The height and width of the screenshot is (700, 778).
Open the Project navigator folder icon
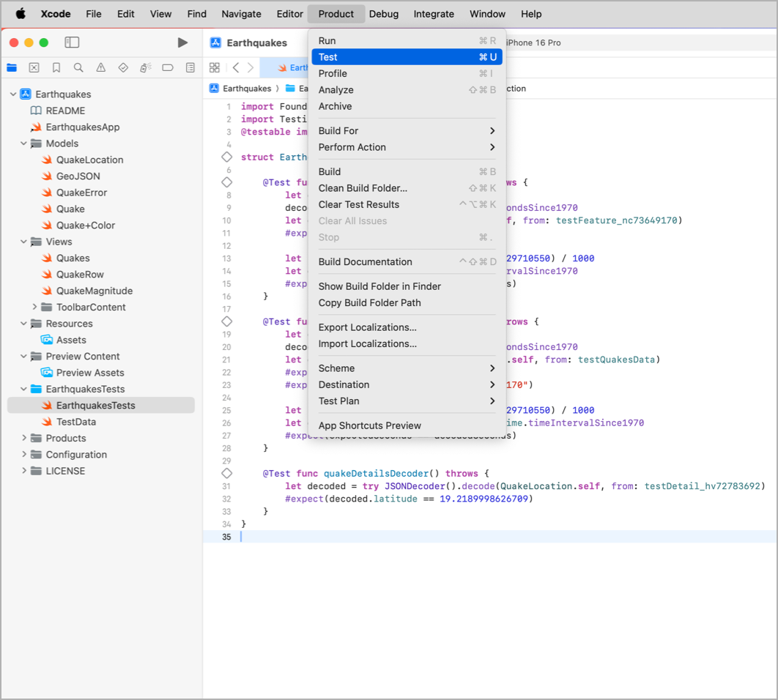(12, 67)
